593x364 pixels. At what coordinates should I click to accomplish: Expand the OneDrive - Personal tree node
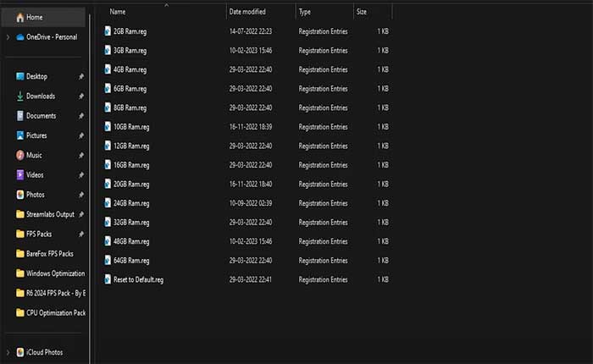click(x=8, y=36)
